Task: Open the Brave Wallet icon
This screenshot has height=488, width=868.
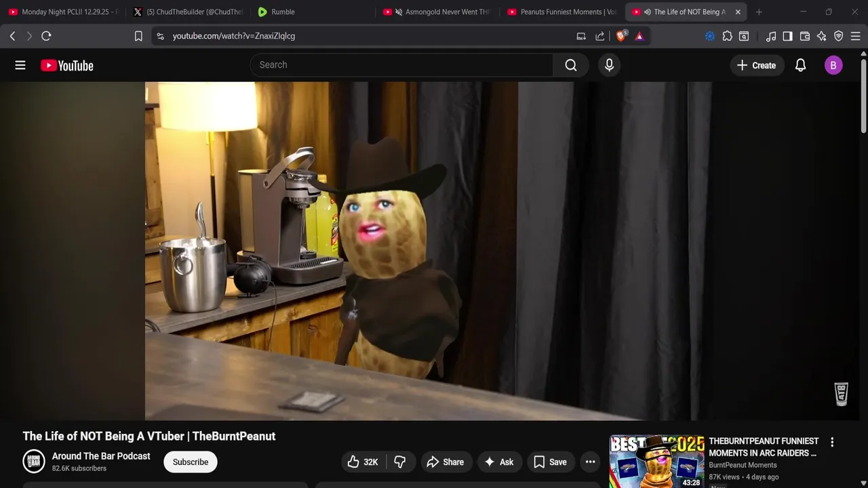Action: tap(805, 36)
